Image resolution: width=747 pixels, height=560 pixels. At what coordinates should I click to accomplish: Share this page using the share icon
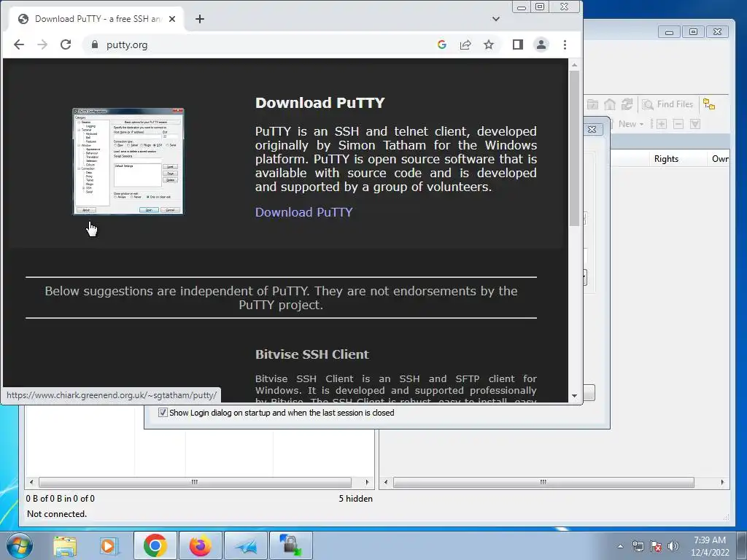(465, 44)
